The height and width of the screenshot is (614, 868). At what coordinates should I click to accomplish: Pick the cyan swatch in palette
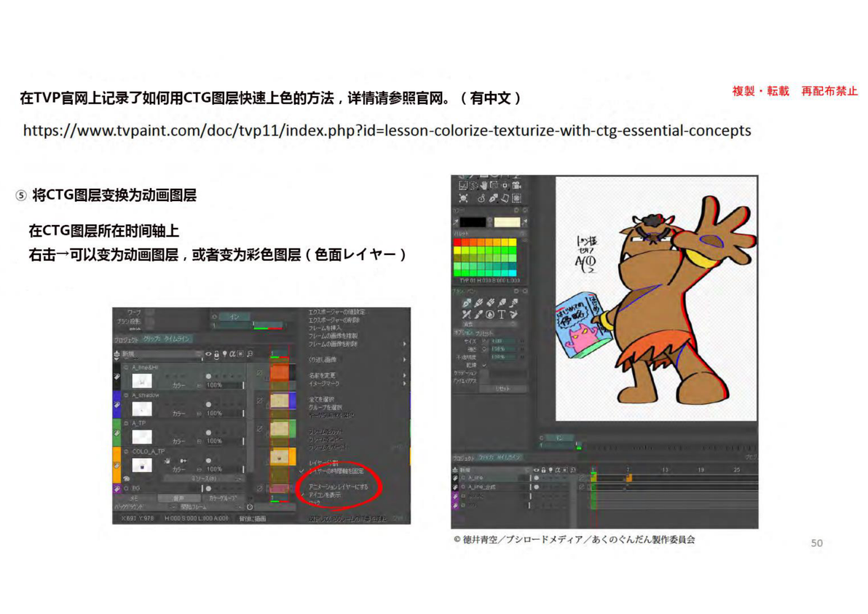pos(513,273)
